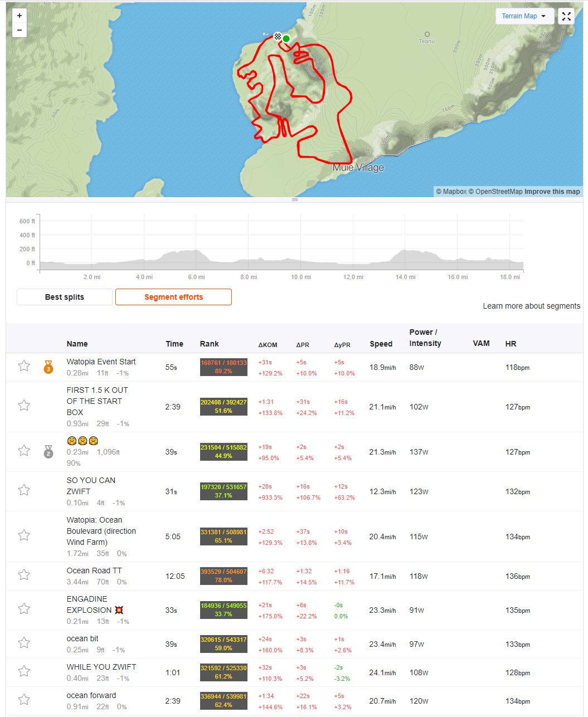Expand the map to fullscreen
588x717 pixels.
pos(566,16)
